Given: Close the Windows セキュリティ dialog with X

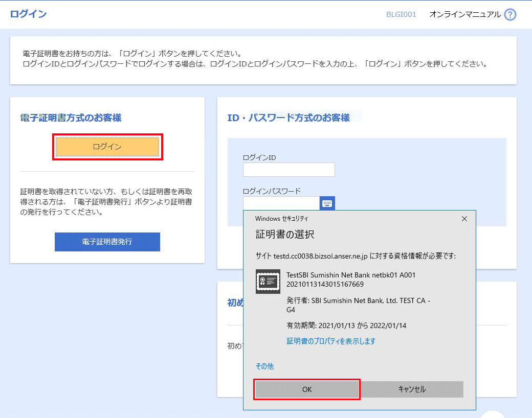Looking at the screenshot, I should click(x=464, y=219).
